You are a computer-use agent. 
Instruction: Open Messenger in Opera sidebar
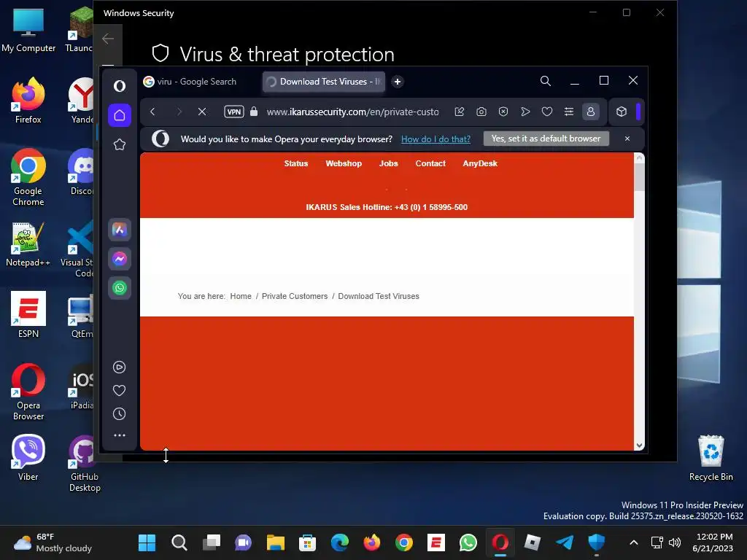tap(119, 259)
